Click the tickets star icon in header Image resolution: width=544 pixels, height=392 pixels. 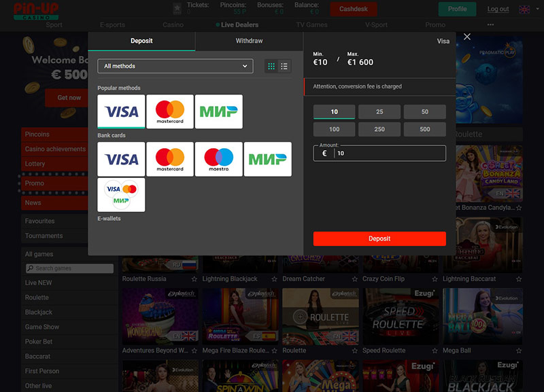(x=177, y=9)
